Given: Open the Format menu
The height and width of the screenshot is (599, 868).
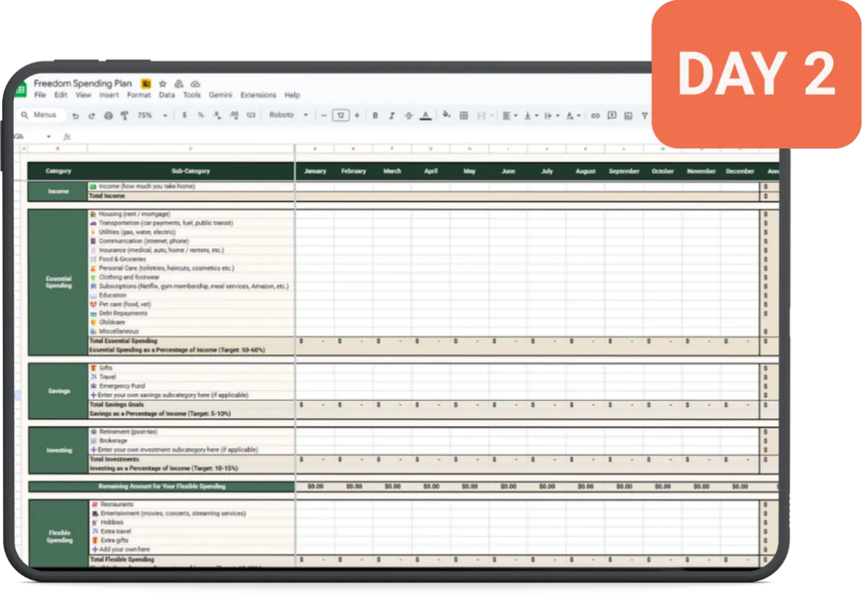Looking at the screenshot, I should (139, 95).
